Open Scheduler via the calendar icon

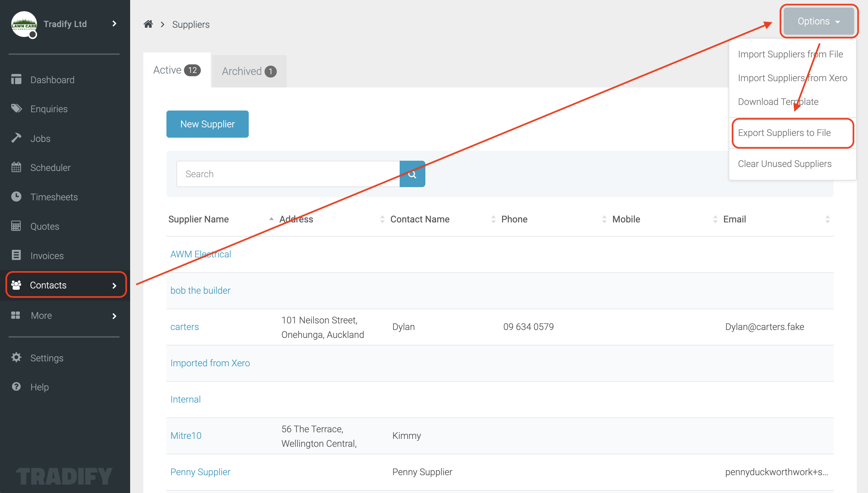coord(16,167)
